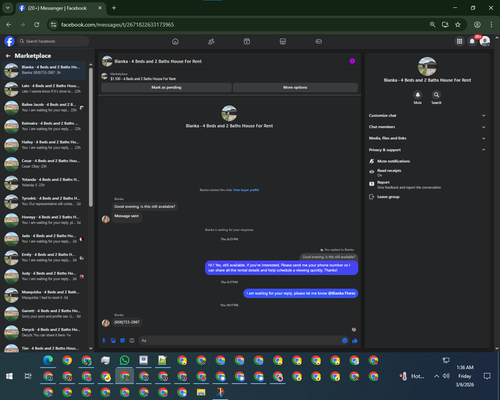Open Facebook notifications bell
The width and height of the screenshot is (500, 400).
(472, 41)
